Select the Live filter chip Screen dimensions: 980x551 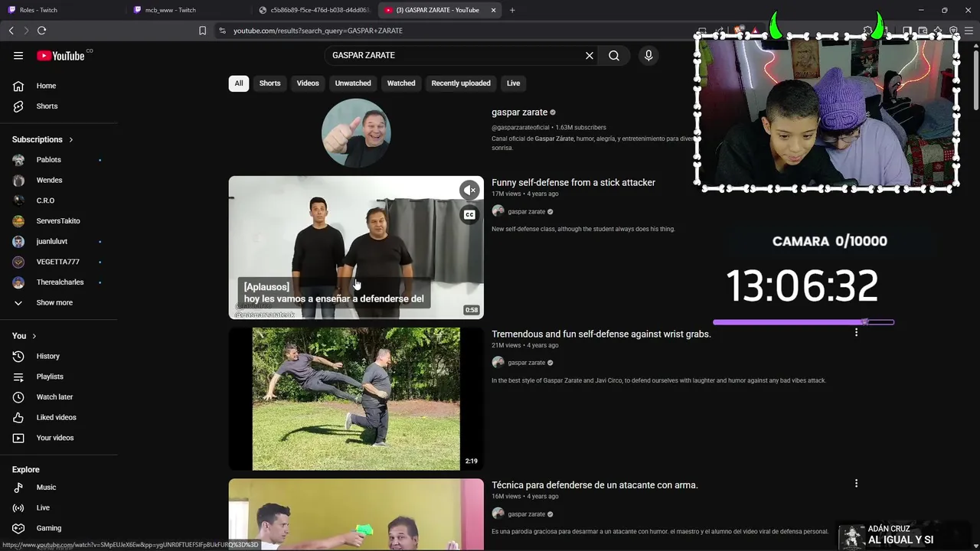pyautogui.click(x=513, y=83)
